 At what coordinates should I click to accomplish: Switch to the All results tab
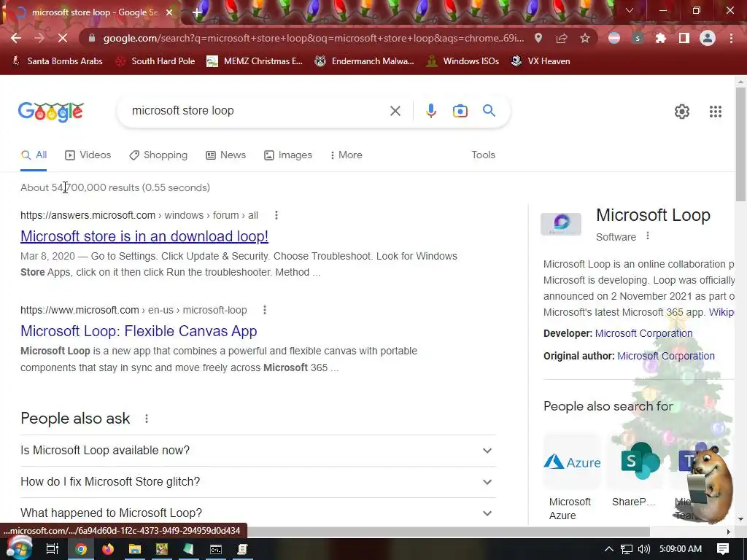[34, 155]
